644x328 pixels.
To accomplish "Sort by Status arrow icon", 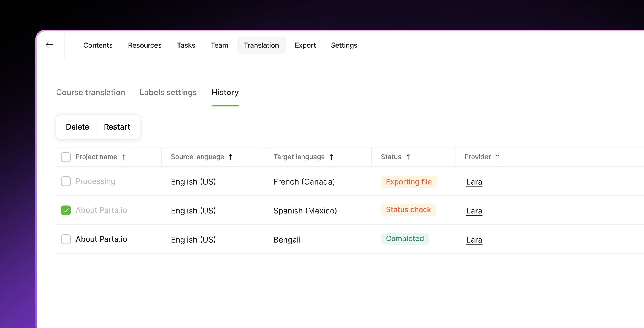I will click(x=408, y=157).
